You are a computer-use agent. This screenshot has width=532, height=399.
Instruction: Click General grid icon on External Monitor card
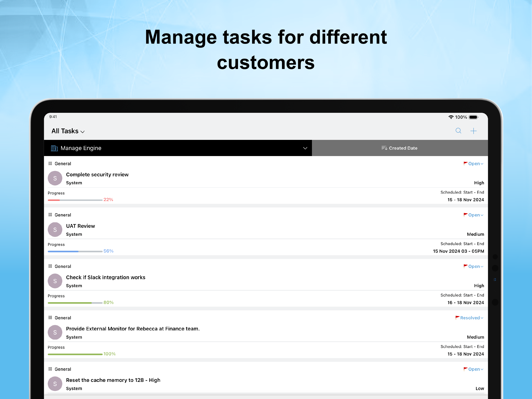(x=50, y=318)
